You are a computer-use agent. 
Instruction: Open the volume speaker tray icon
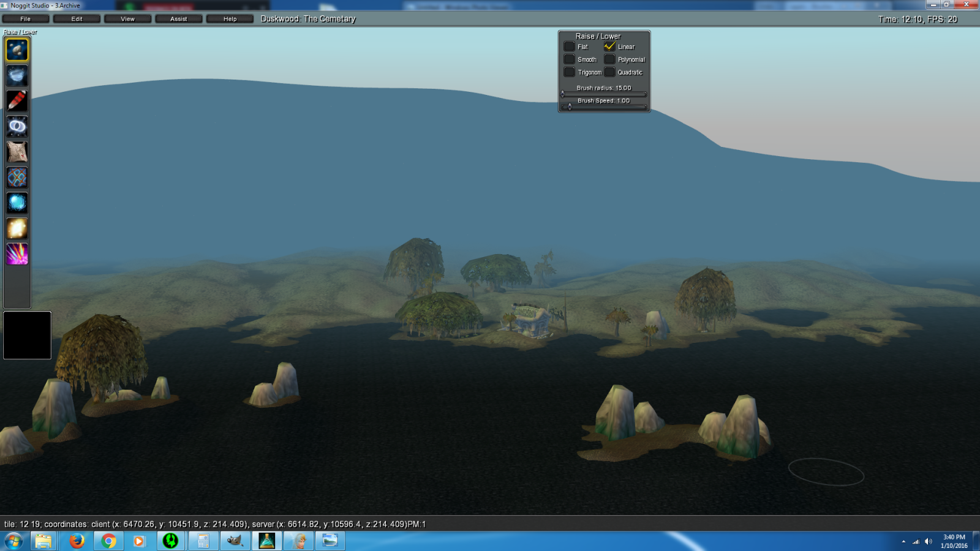929,542
